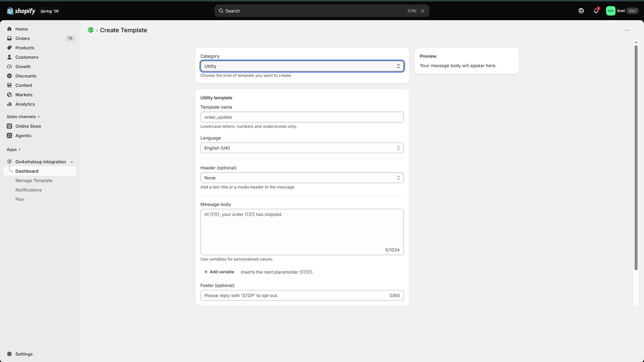Image resolution: width=644 pixels, height=362 pixels.
Task: Click the Markets globe icon
Action: (9, 95)
